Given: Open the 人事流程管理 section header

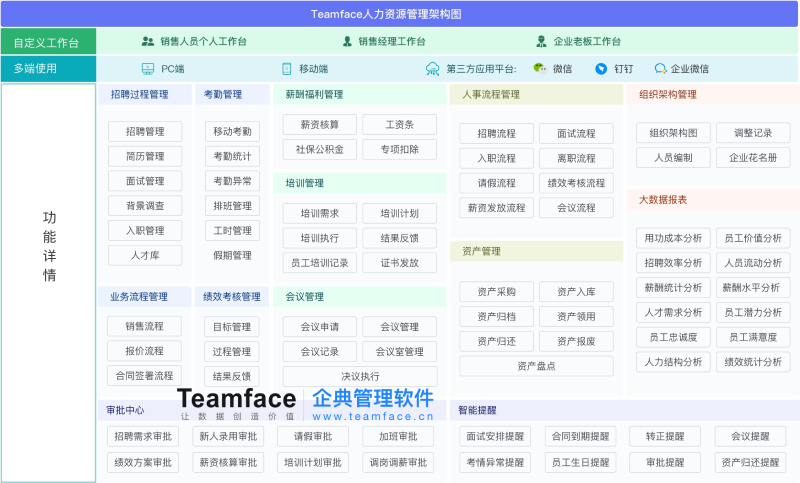Looking at the screenshot, I should pyautogui.click(x=536, y=94).
